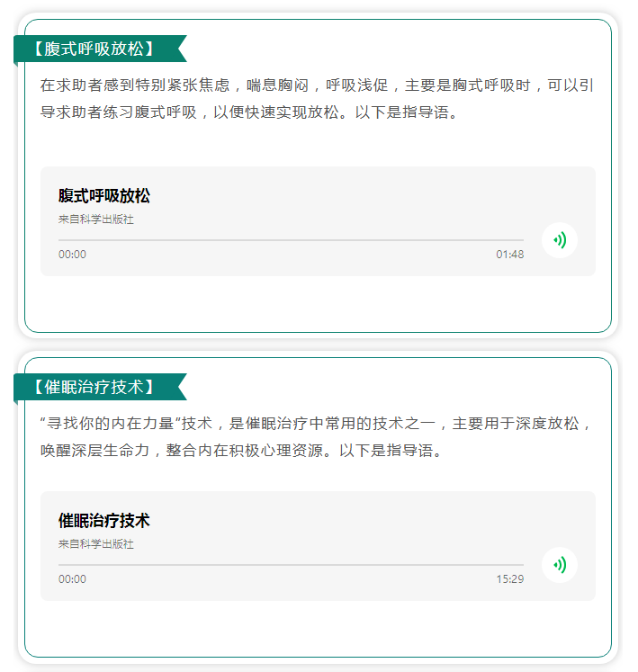This screenshot has height=672, width=638.
Task: Play the 催眠治疗技术 audio clip
Action: [x=559, y=565]
